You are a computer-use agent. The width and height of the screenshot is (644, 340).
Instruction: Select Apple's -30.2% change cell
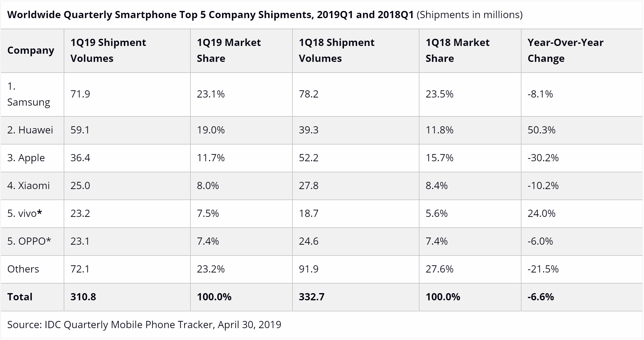[x=543, y=158]
